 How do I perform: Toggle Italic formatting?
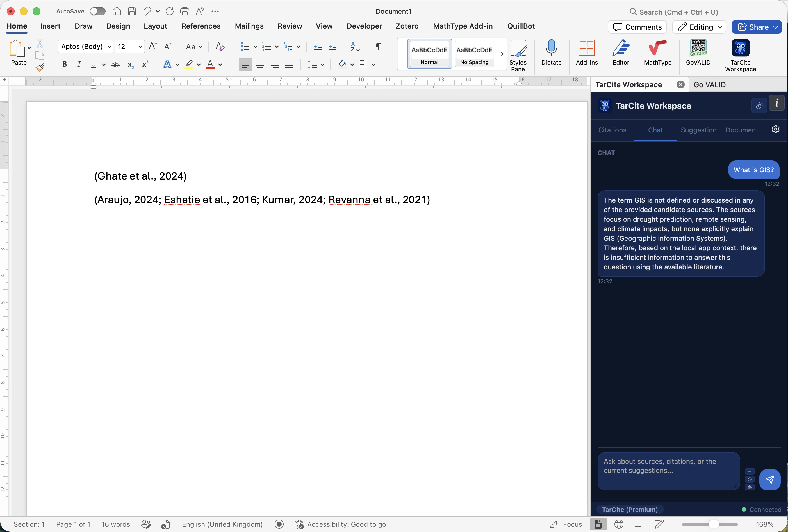point(79,64)
